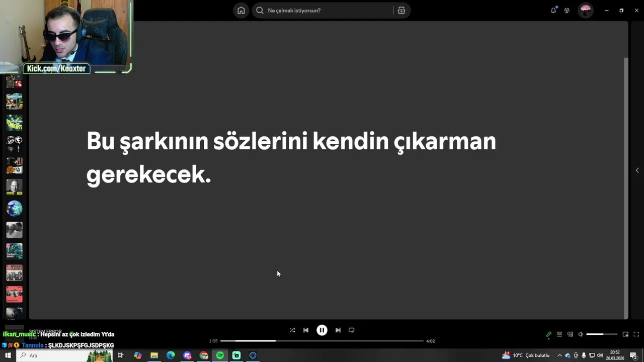Viewport: 644px width, 362px height.
Task: Seek within the song progress bar
Action: pos(322,341)
